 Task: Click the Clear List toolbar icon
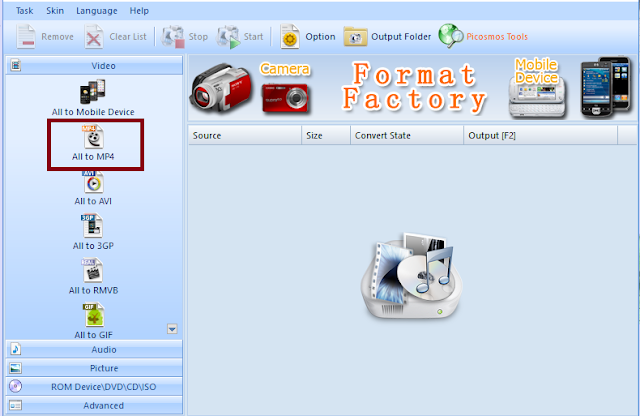94,37
